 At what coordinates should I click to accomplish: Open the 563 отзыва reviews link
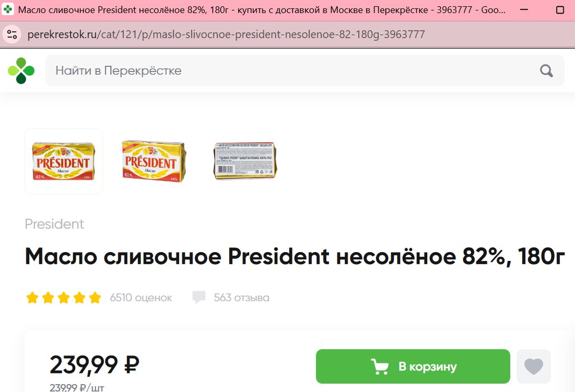point(241,298)
